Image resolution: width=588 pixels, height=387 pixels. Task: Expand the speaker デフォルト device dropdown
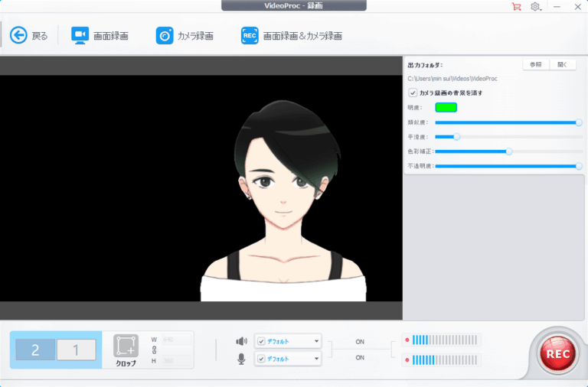coord(316,341)
